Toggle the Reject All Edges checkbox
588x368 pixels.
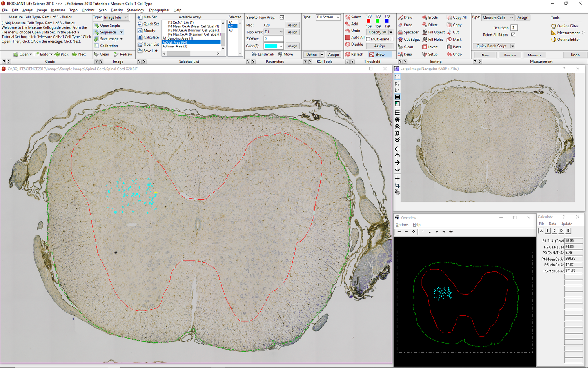tap(513, 35)
